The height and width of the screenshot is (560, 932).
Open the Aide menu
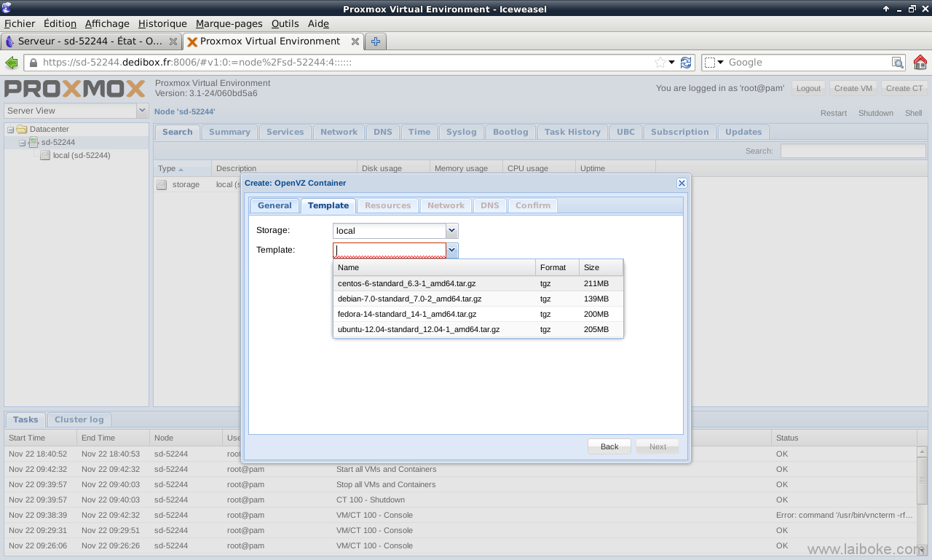(x=318, y=24)
